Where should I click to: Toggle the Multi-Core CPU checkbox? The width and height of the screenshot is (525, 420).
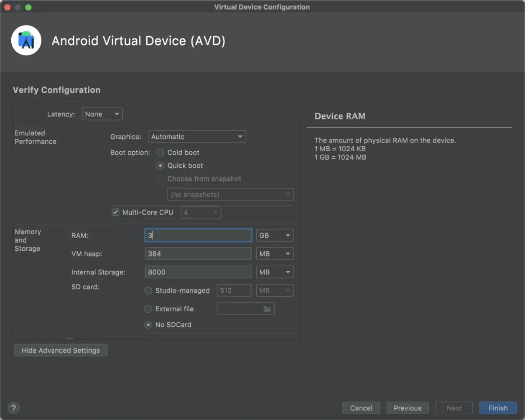tap(115, 212)
